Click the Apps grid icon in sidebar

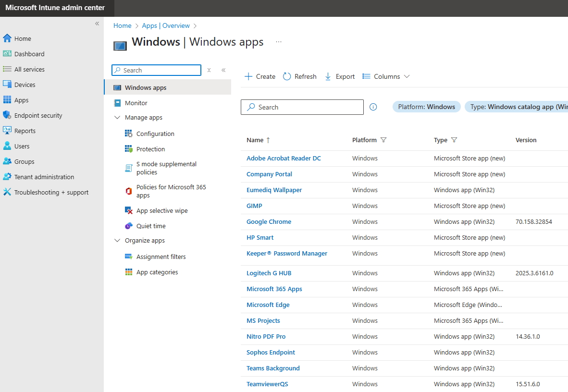coord(7,99)
